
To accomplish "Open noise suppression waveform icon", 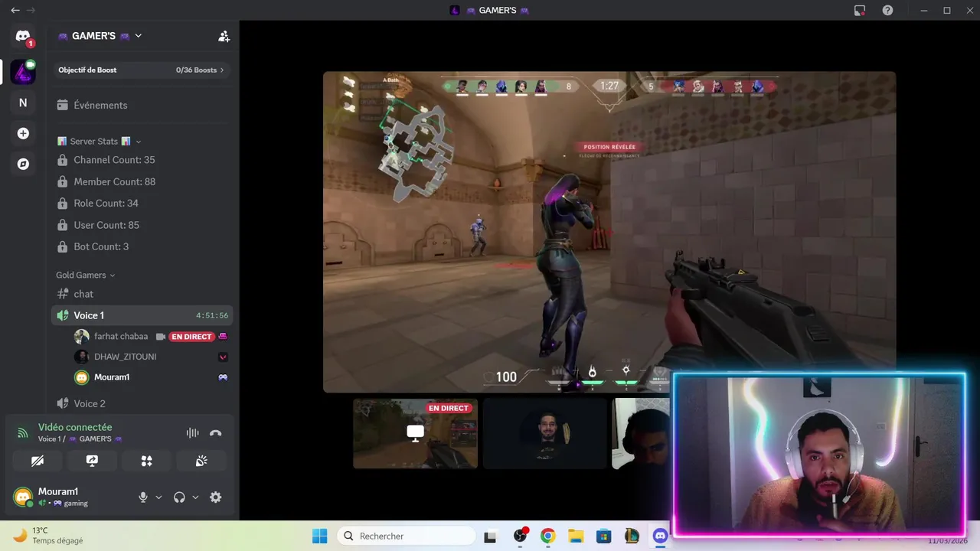I will tap(192, 433).
